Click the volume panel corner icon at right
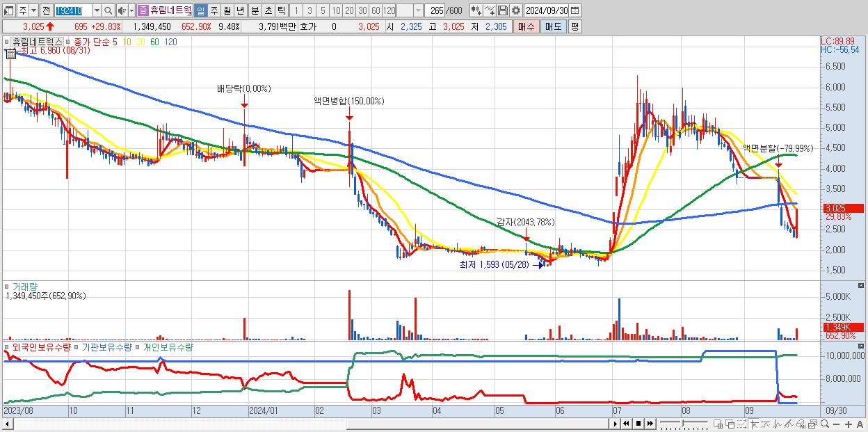This screenshot has height=432, width=868. tap(861, 286)
